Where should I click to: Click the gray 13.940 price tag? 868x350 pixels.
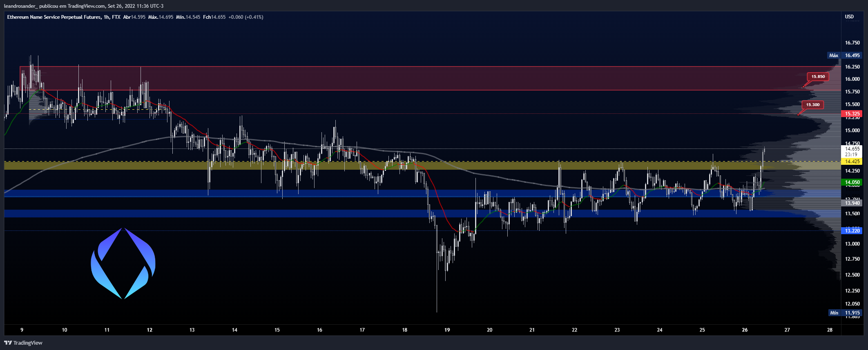tap(852, 203)
